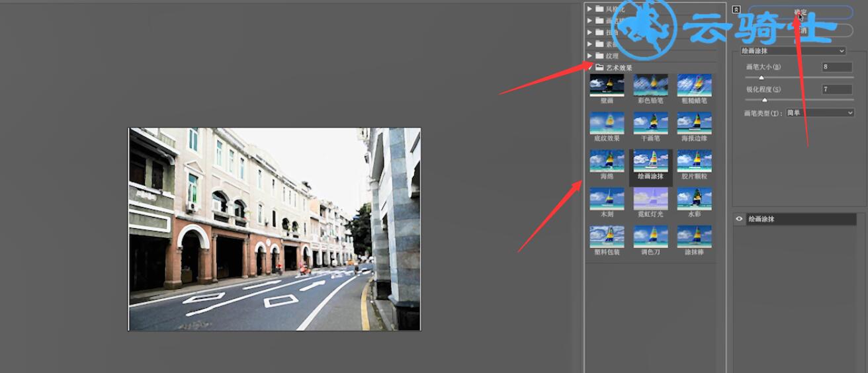Select the 绘画涂抹 paint daubs filter thumbnail

coord(650,161)
